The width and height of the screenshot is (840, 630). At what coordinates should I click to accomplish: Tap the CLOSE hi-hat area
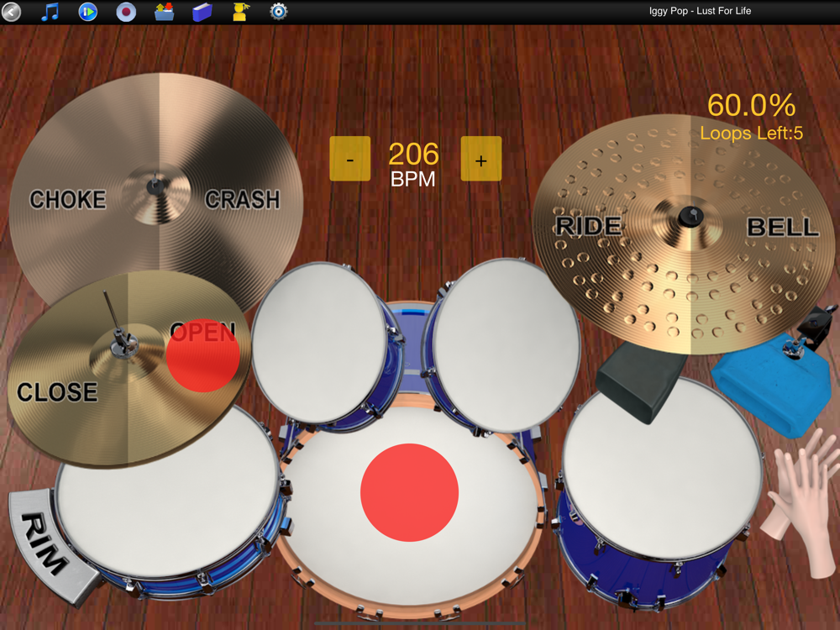tap(57, 392)
